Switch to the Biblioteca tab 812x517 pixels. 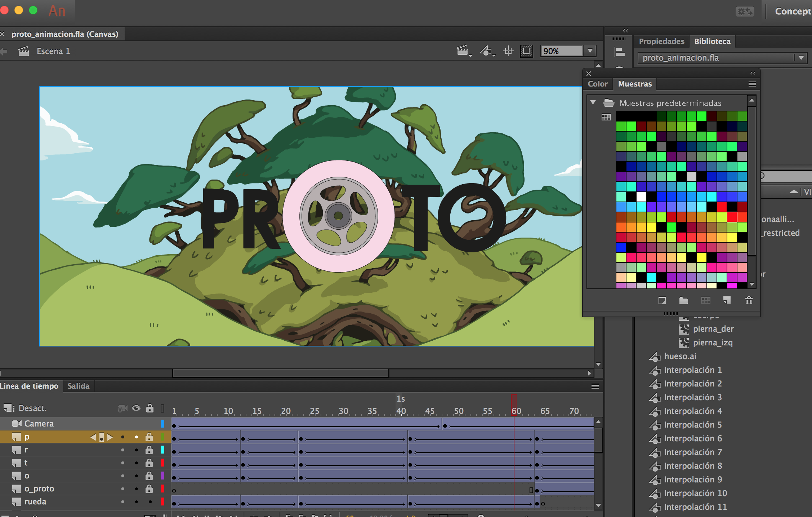click(712, 41)
